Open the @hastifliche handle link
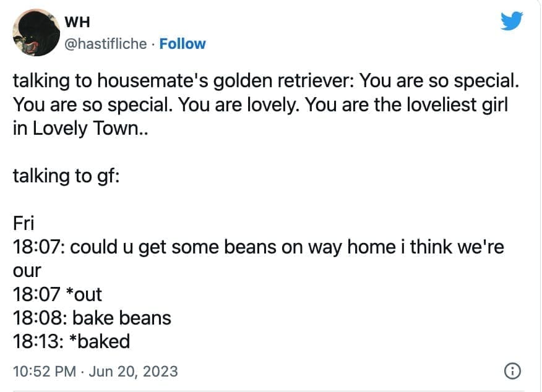Viewport: 542px width, 392px height. pyautogui.click(x=106, y=44)
